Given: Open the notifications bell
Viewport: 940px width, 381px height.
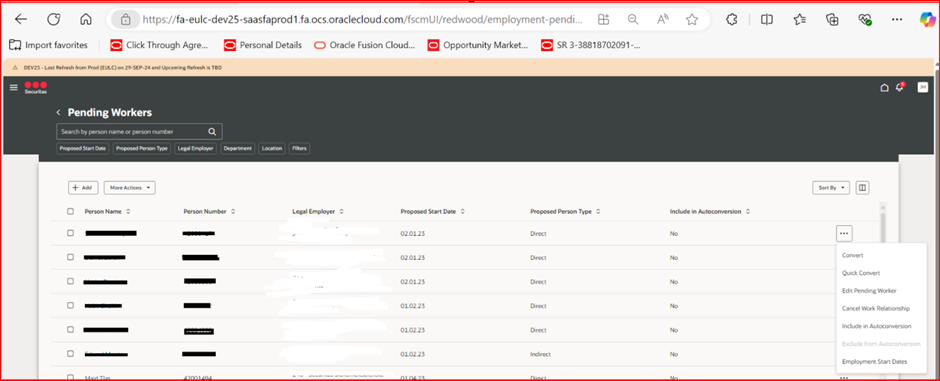Looking at the screenshot, I should tap(899, 87).
